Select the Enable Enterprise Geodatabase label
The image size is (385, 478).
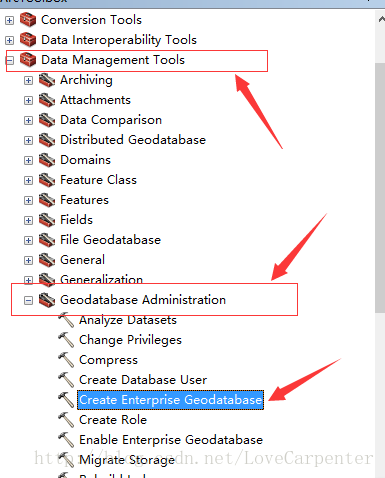click(x=171, y=440)
